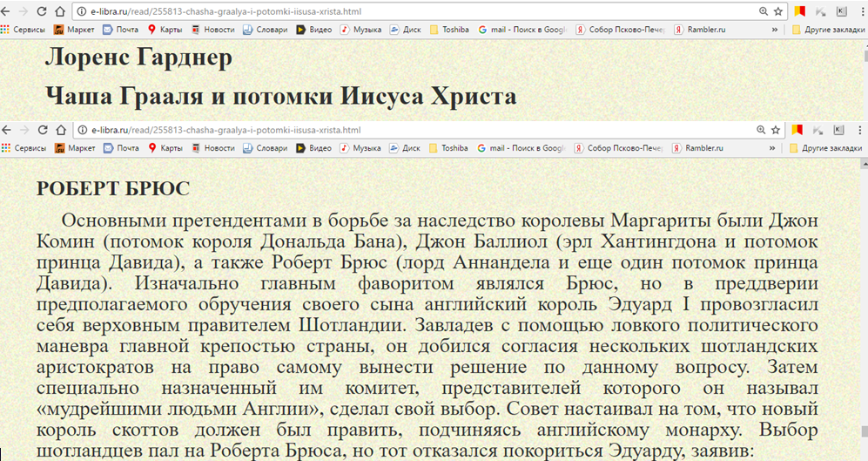
Task: Reload the page in the upper browser toolbar
Action: pos(42,11)
